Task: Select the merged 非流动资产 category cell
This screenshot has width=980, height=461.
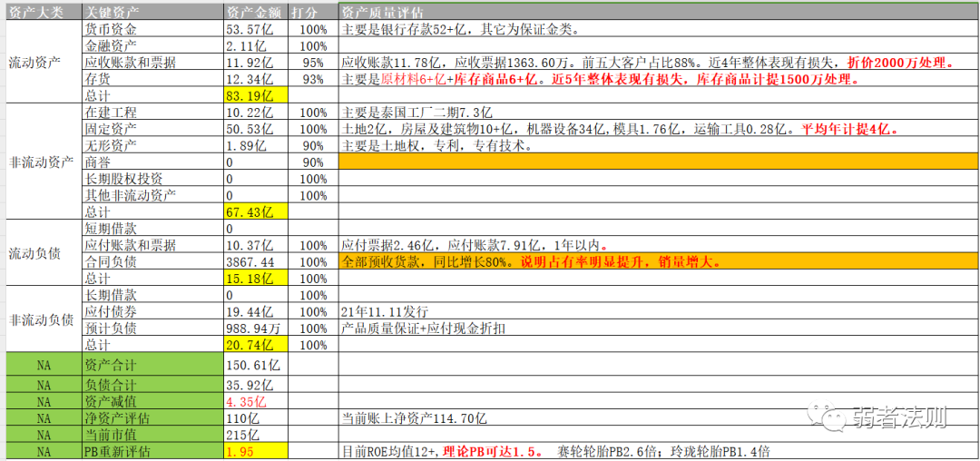Action: tap(44, 162)
